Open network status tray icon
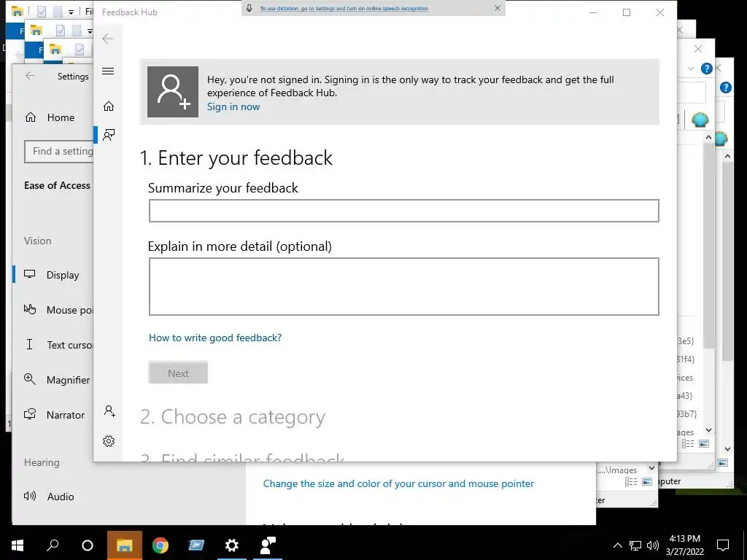747x560 pixels. tap(635, 545)
